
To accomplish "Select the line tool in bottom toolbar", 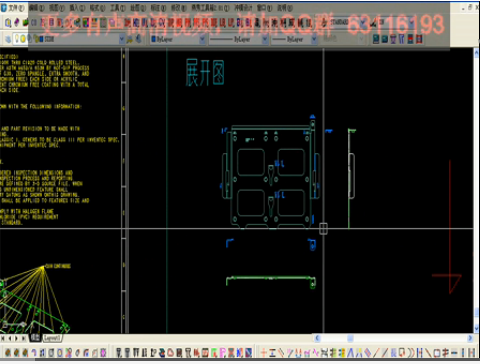I will (377, 352).
